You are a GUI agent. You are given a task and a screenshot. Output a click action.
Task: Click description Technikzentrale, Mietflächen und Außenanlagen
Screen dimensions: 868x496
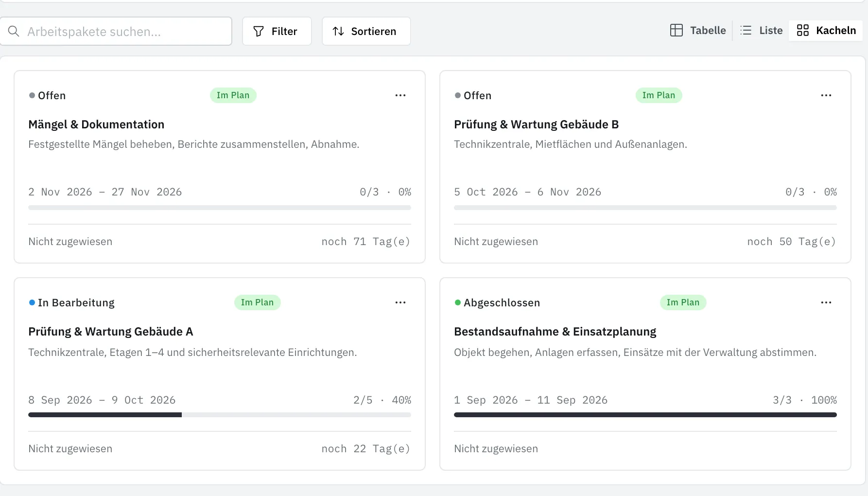[x=571, y=144]
